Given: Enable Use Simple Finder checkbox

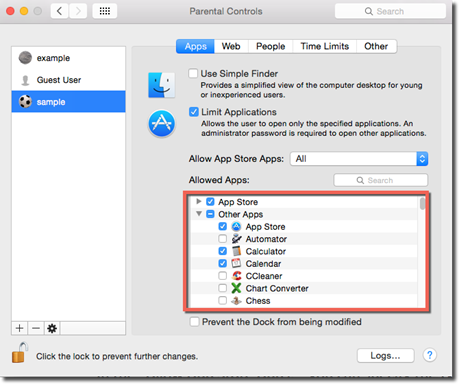Looking at the screenshot, I should [193, 73].
